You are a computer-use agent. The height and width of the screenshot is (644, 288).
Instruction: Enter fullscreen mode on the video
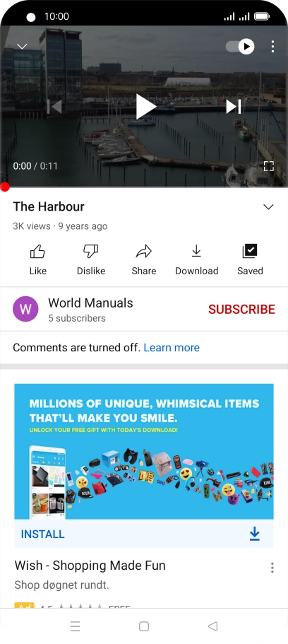268,166
